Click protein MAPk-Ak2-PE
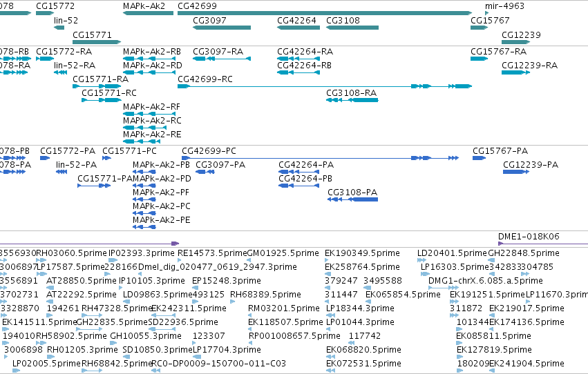588x374 pixels. pos(144,227)
